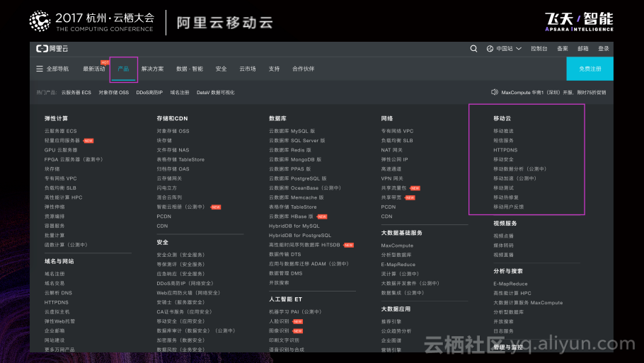The height and width of the screenshot is (363, 644).
Task: Click 闪电立方
Action: [166, 188]
